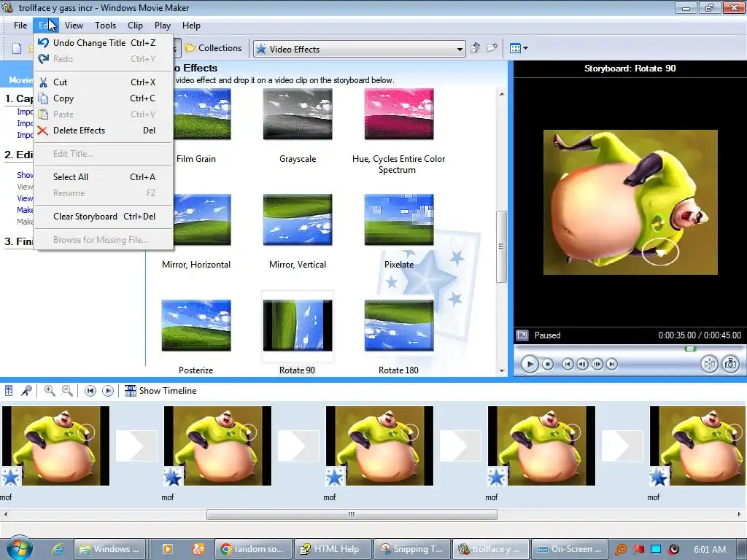This screenshot has height=560, width=747.
Task: Click the taskbar clock showing 6:01 AM
Action: (x=710, y=550)
